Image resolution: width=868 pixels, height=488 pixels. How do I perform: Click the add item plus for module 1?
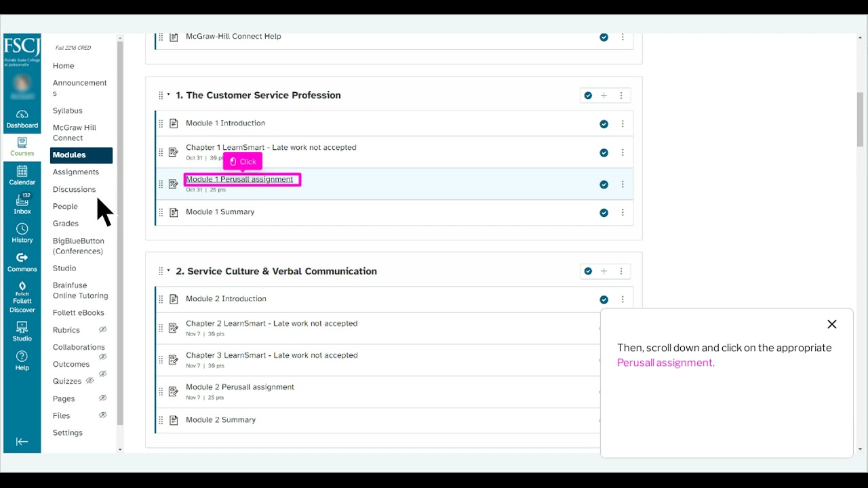[604, 96]
